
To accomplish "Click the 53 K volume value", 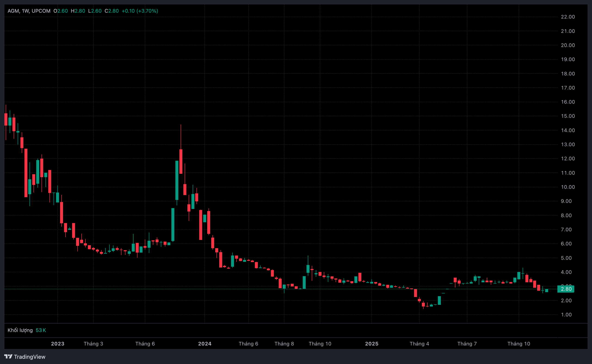I will [x=41, y=330].
